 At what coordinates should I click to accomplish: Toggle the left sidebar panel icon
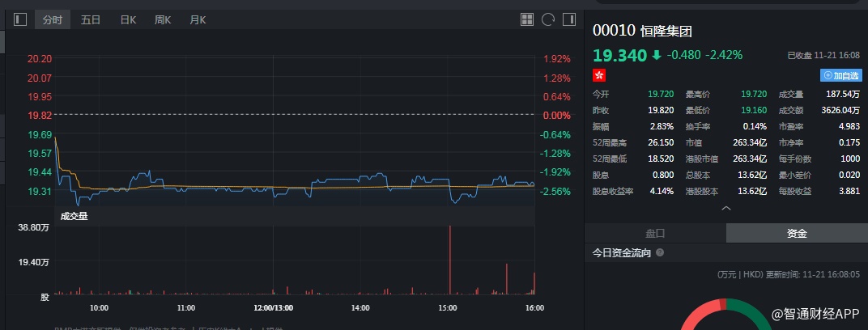(20, 19)
